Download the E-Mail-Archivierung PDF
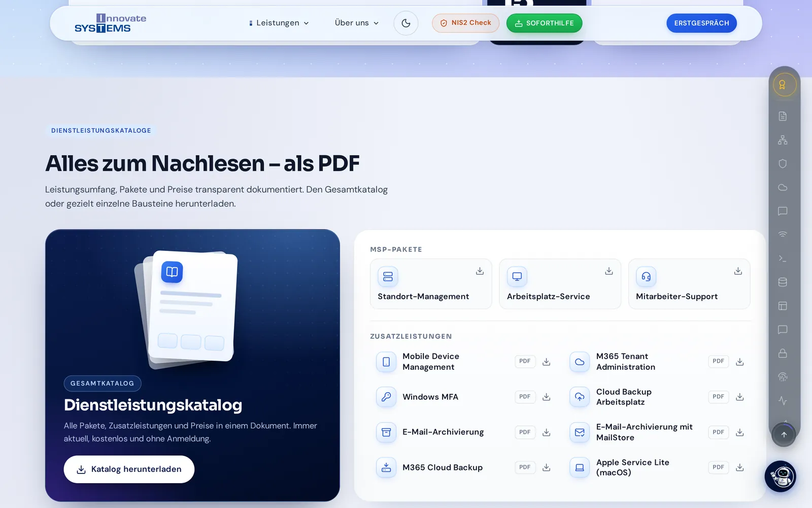 click(546, 432)
